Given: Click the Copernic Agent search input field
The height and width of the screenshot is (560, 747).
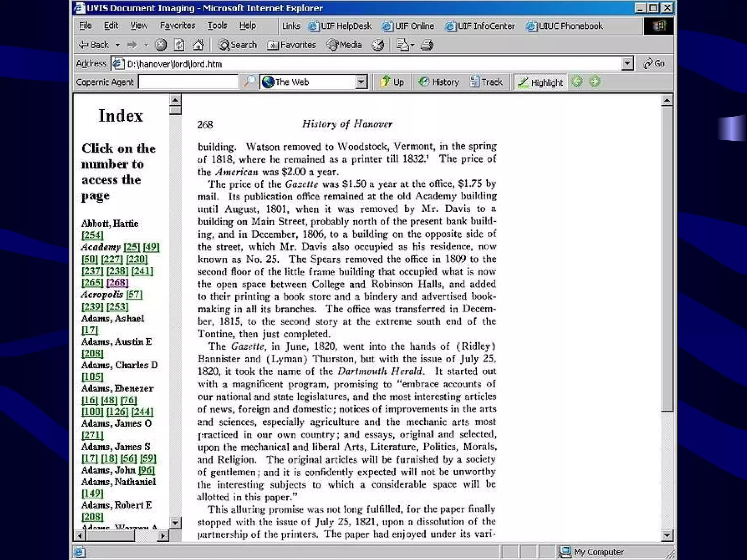Looking at the screenshot, I should click(x=188, y=82).
